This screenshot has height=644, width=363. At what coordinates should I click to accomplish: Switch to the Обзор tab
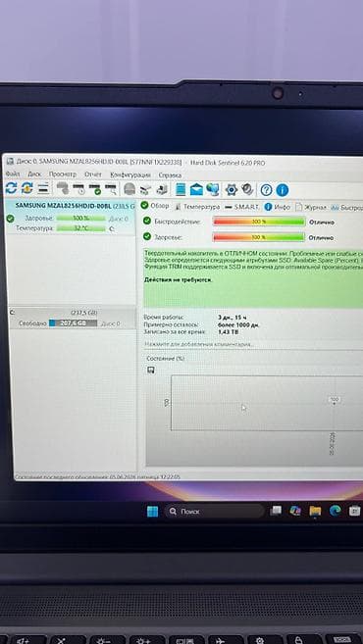155,206
